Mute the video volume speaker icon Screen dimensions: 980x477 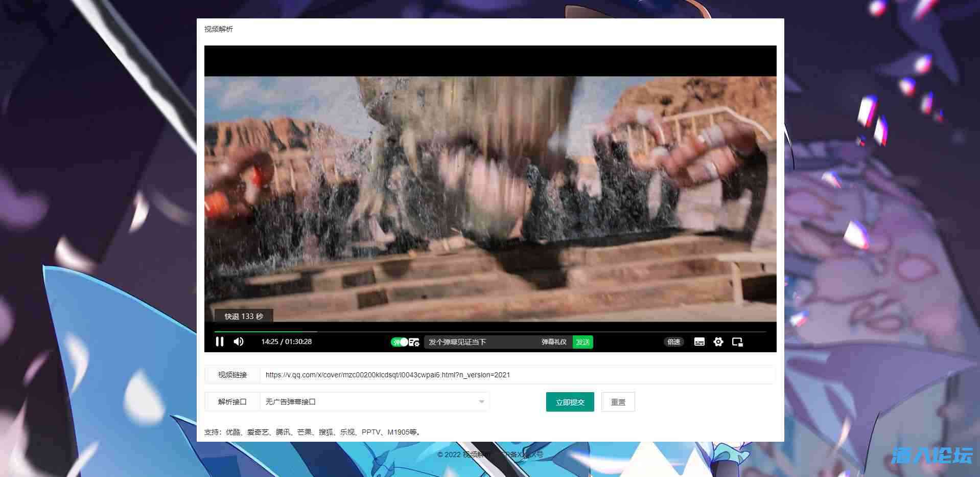pos(239,342)
